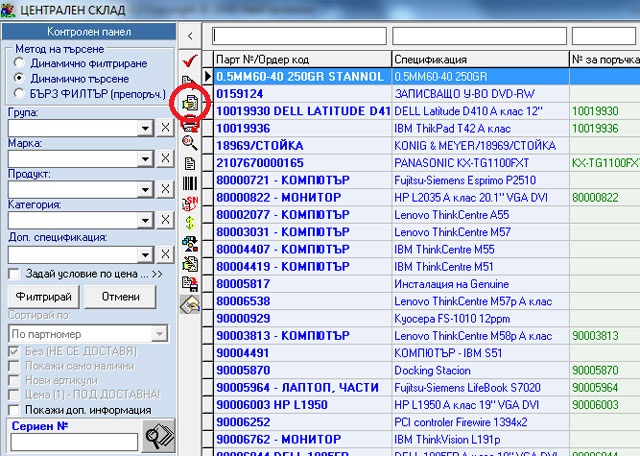640x456 pixels.
Task: Click the № за поръчка column header
Action: click(x=604, y=60)
